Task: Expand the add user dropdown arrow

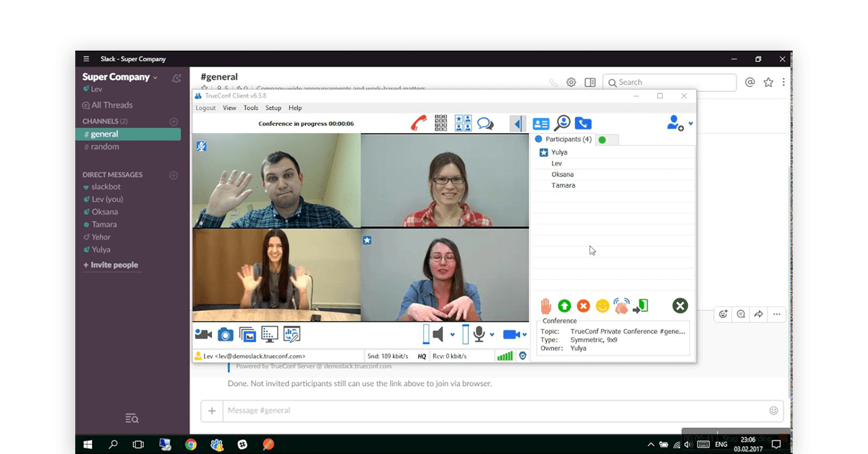Action: pos(691,124)
